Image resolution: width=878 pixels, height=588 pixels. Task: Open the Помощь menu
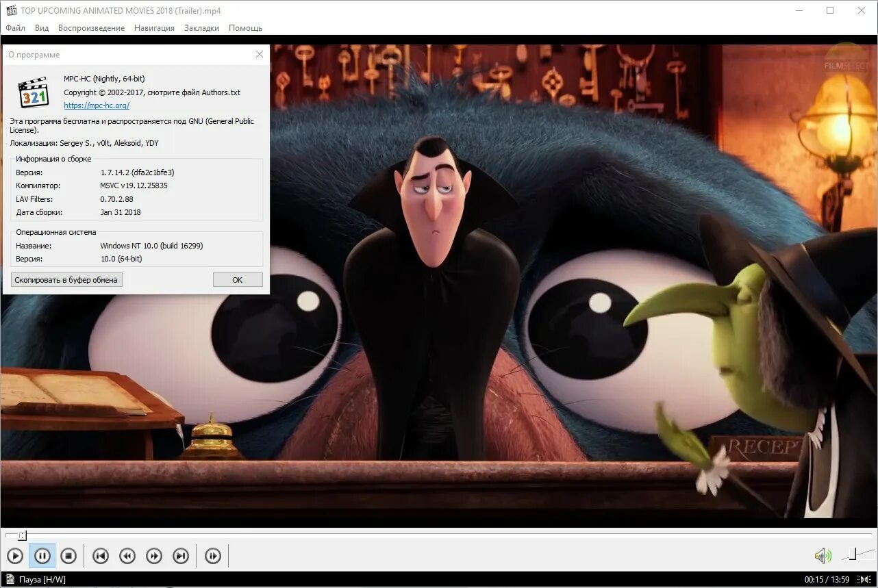pyautogui.click(x=246, y=28)
